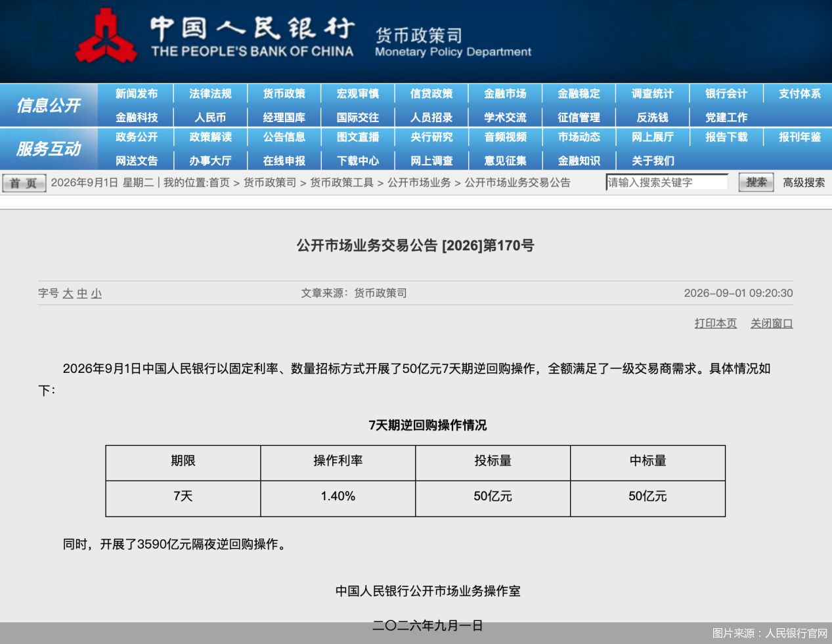Go to 金融科技 page

coord(137,118)
